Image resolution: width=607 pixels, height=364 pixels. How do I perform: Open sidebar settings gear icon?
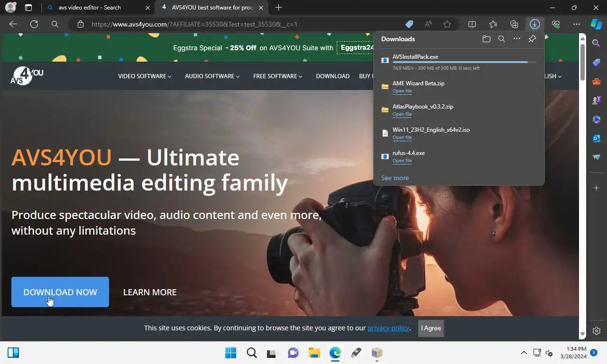coord(597,331)
